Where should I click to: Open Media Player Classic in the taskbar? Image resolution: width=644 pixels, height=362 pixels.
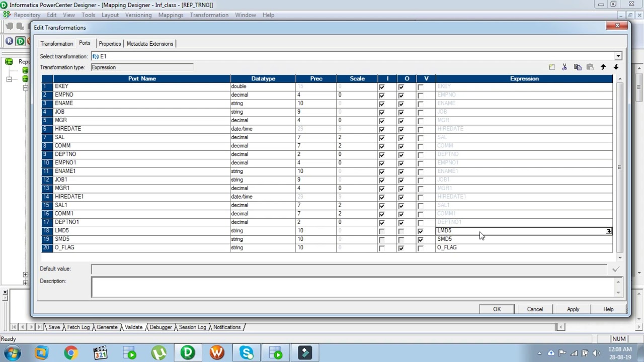click(x=100, y=353)
